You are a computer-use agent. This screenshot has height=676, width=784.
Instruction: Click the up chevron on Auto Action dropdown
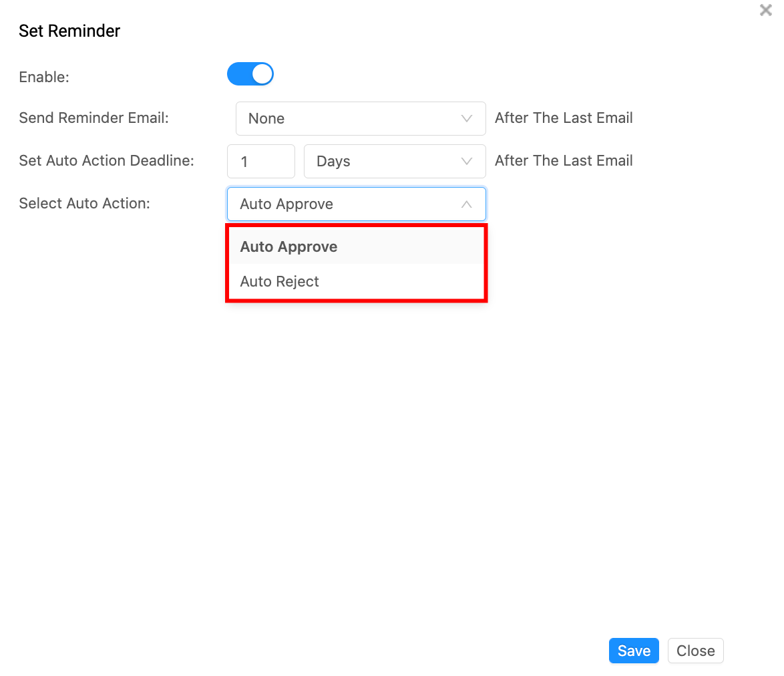click(x=467, y=204)
